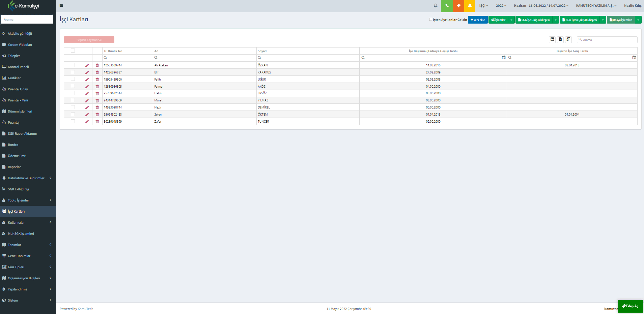Click SGK İşe Giriş Bildirgesi button
Screen dimensions: 644x314
(534, 20)
